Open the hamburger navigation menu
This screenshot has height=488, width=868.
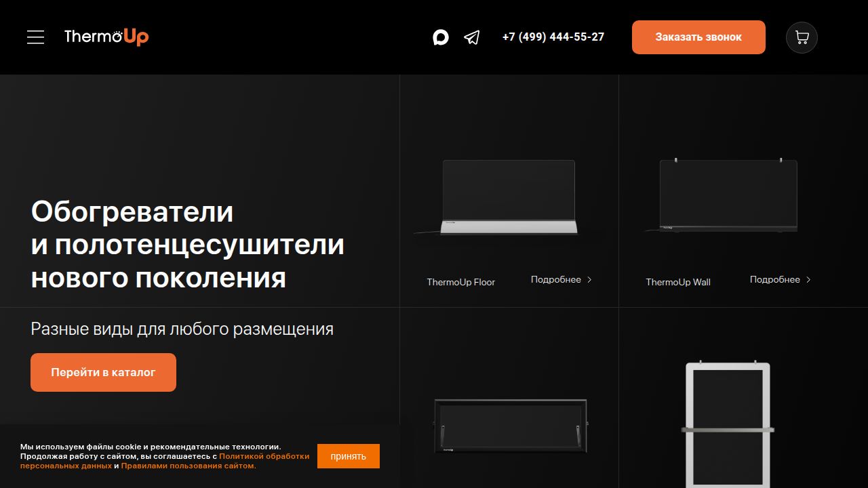(35, 37)
